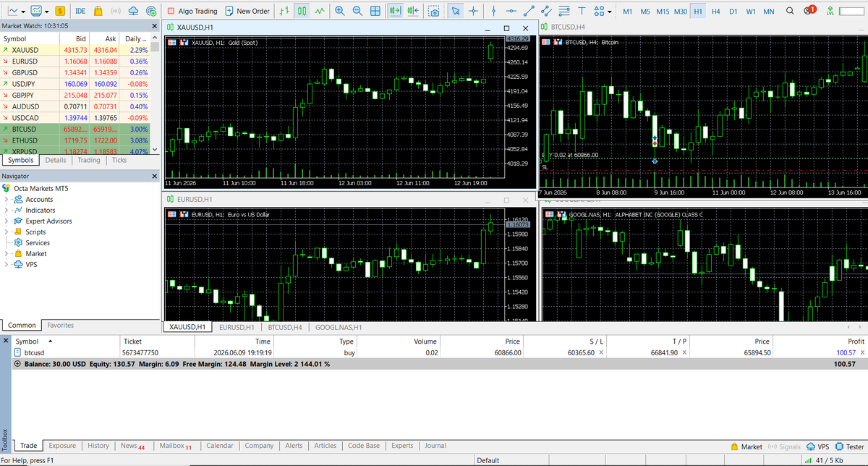Zoom in on the chart

[x=340, y=11]
